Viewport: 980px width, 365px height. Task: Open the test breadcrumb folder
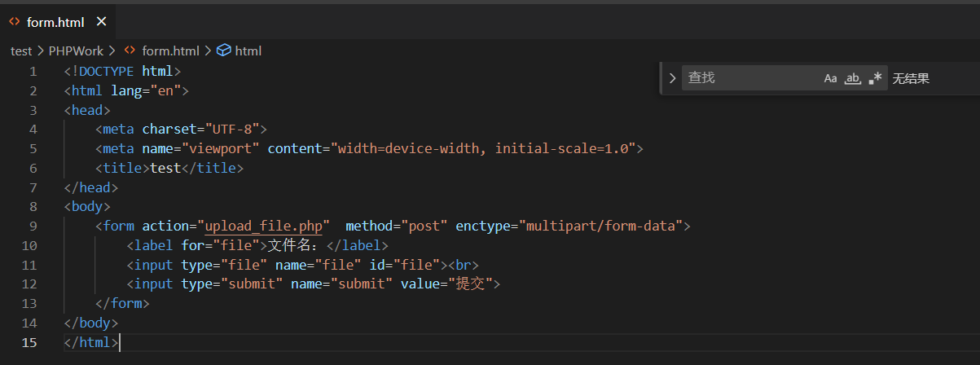tap(21, 51)
